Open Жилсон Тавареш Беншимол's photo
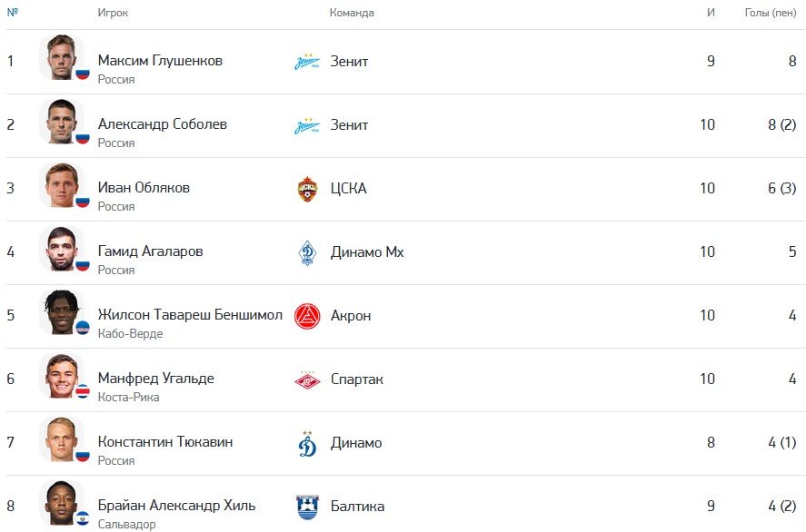Viewport: 806px width, 532px height. pos(62,311)
